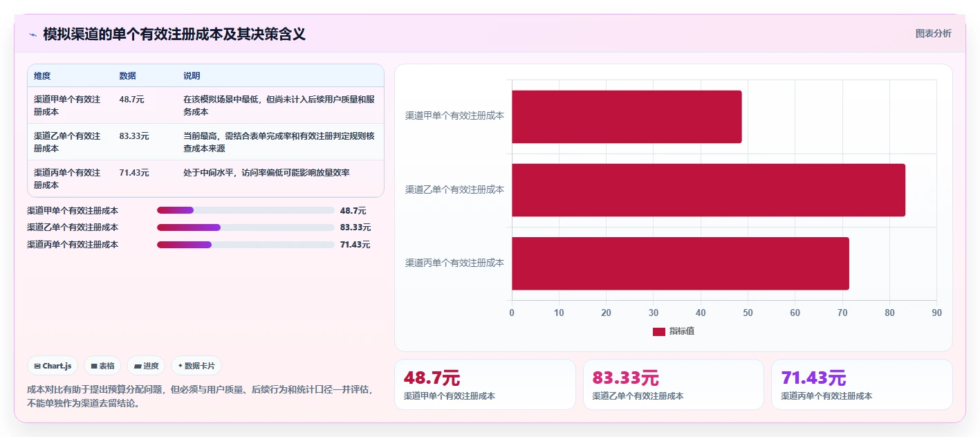The image size is (980, 437).
Task: Click the chart y-axis label 渠道丙单个有效注册成本
Action: click(454, 263)
